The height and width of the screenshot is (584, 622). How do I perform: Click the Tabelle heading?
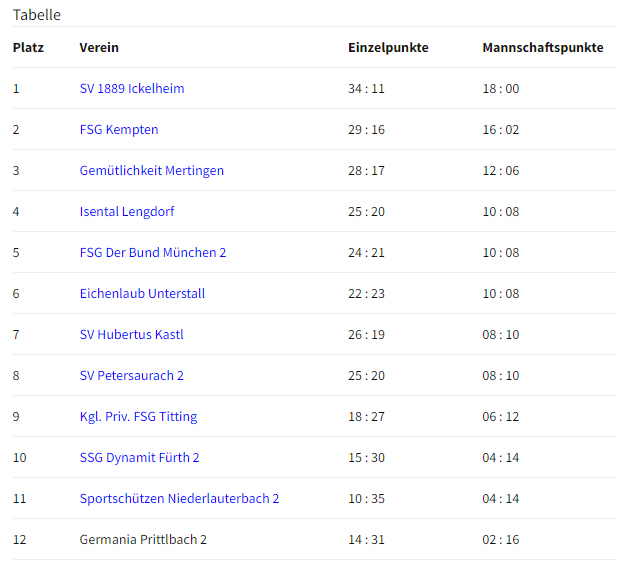pyautogui.click(x=37, y=15)
